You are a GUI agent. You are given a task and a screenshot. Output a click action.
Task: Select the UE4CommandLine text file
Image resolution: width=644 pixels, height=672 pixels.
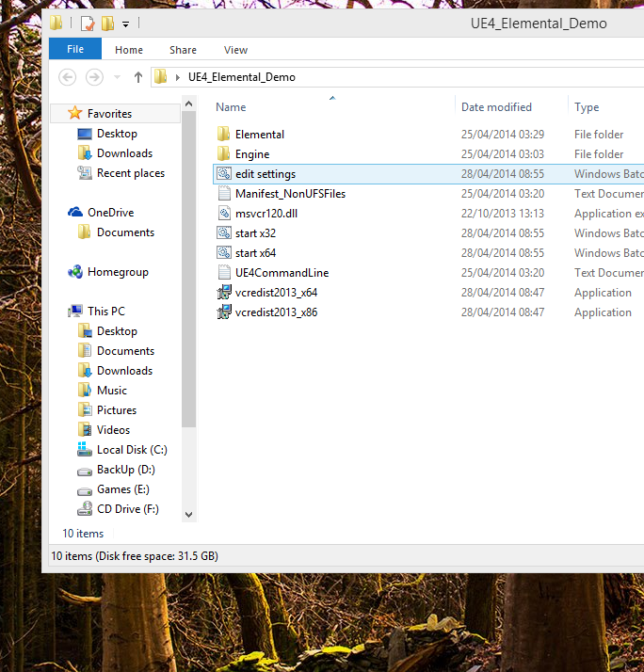[x=282, y=273]
